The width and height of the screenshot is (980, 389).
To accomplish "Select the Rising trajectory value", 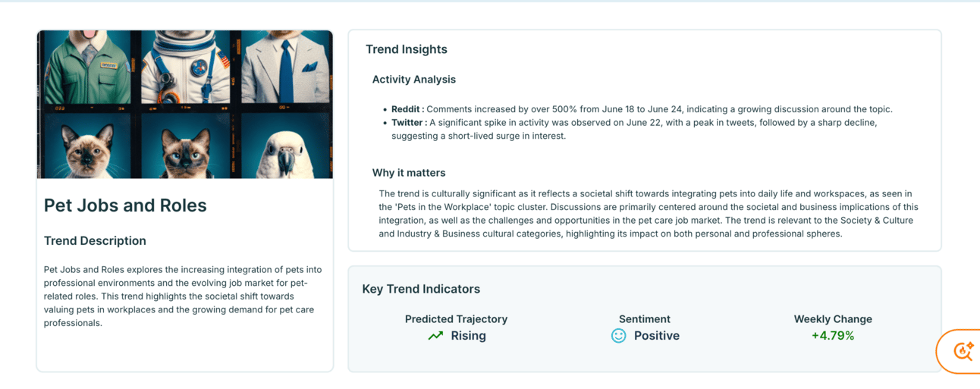I will (x=468, y=336).
